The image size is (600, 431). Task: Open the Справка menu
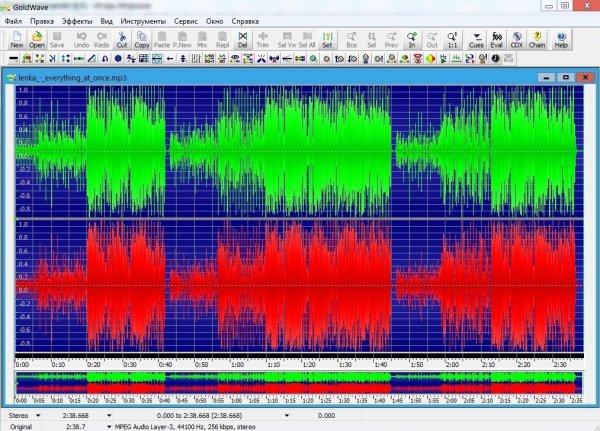click(x=245, y=21)
